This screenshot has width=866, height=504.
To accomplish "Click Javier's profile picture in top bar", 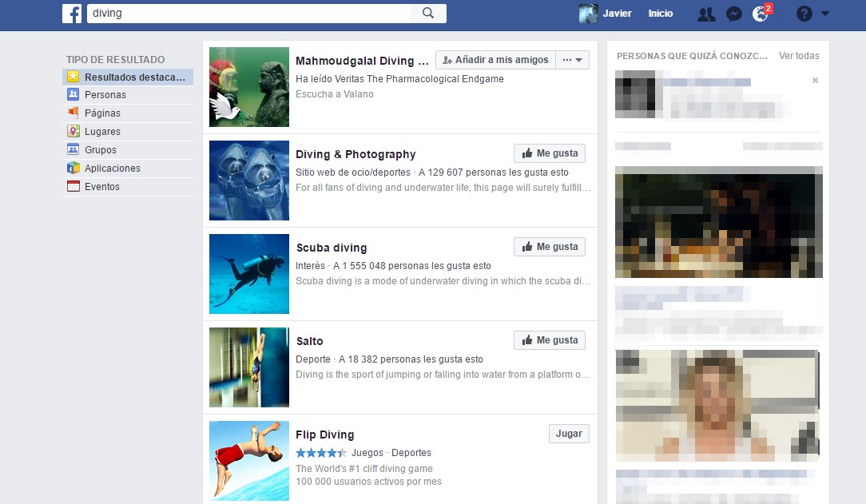I will (x=588, y=14).
